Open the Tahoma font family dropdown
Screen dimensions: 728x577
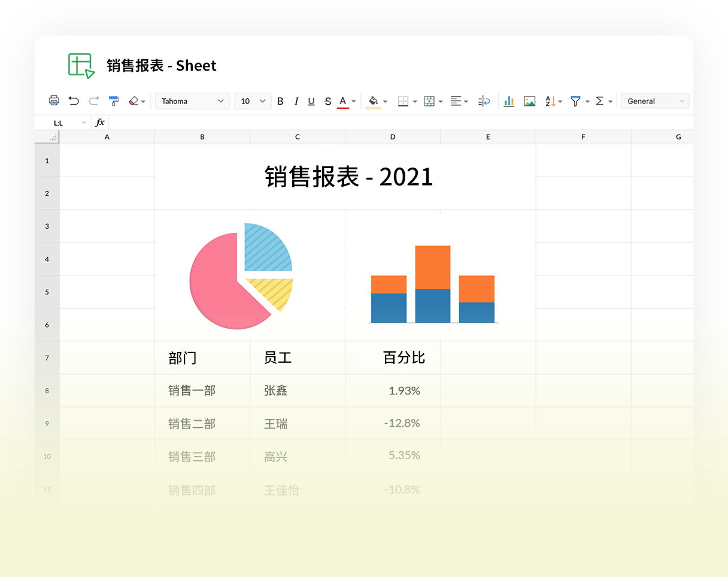[x=192, y=101]
